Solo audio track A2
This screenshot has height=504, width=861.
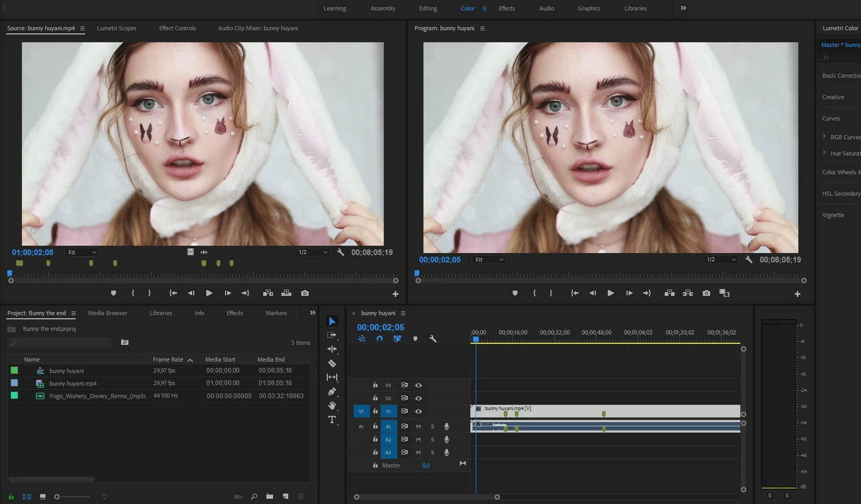coord(432,439)
